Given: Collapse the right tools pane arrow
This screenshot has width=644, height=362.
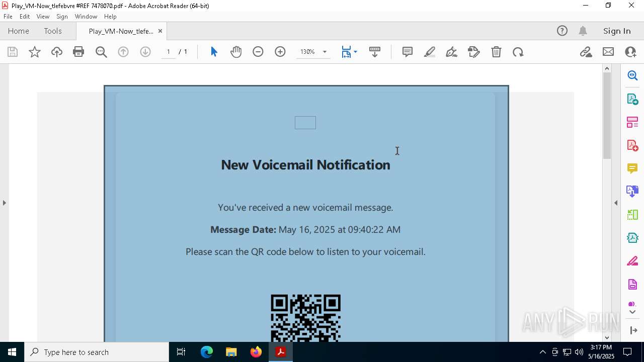Looking at the screenshot, I should point(616,203).
